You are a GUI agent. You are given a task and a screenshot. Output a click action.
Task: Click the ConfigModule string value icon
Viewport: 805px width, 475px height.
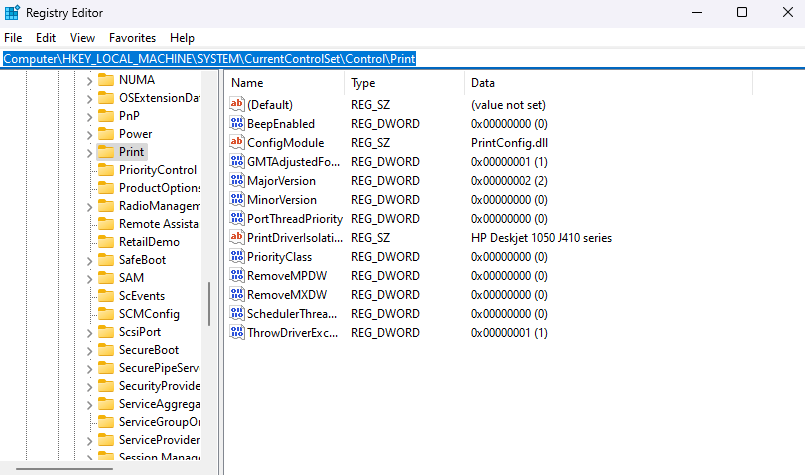(x=236, y=142)
